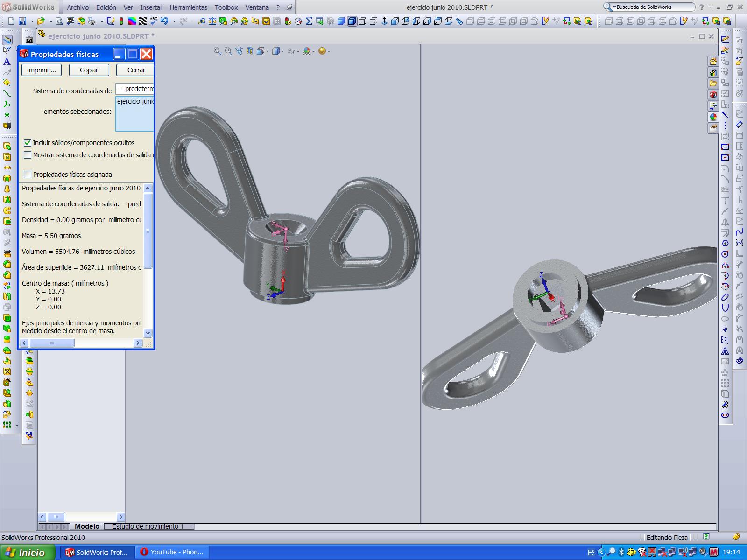Switch to Estudio de movimiento 1 tab

[148, 526]
